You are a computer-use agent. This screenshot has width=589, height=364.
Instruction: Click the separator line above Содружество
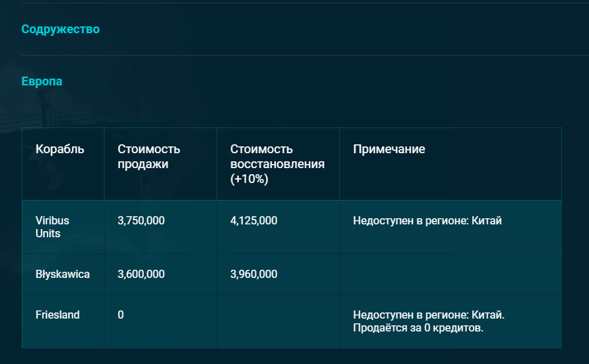[294, 3]
